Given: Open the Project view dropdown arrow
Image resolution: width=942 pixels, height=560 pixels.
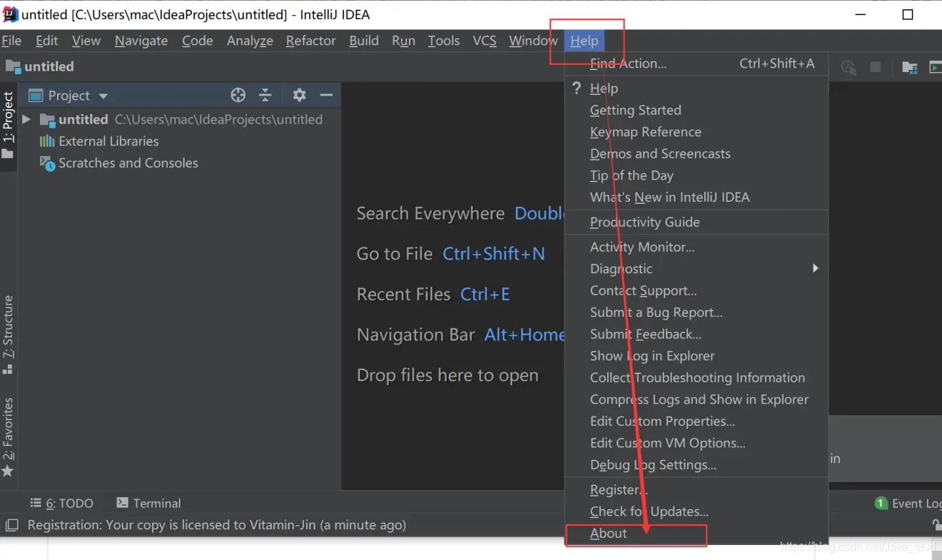Looking at the screenshot, I should pyautogui.click(x=103, y=96).
